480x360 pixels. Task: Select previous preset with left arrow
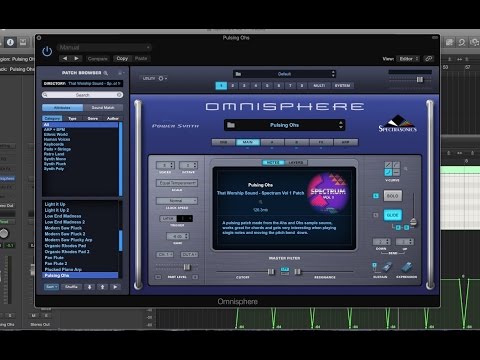click(x=65, y=58)
